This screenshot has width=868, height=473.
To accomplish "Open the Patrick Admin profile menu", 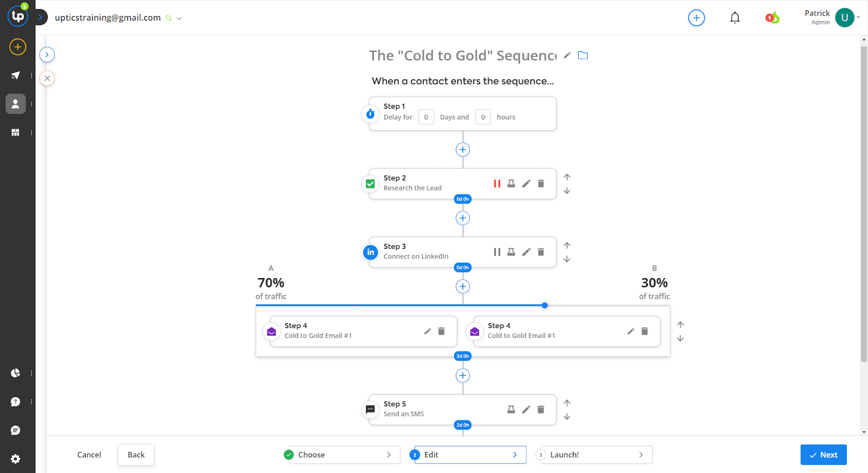I will (844, 17).
